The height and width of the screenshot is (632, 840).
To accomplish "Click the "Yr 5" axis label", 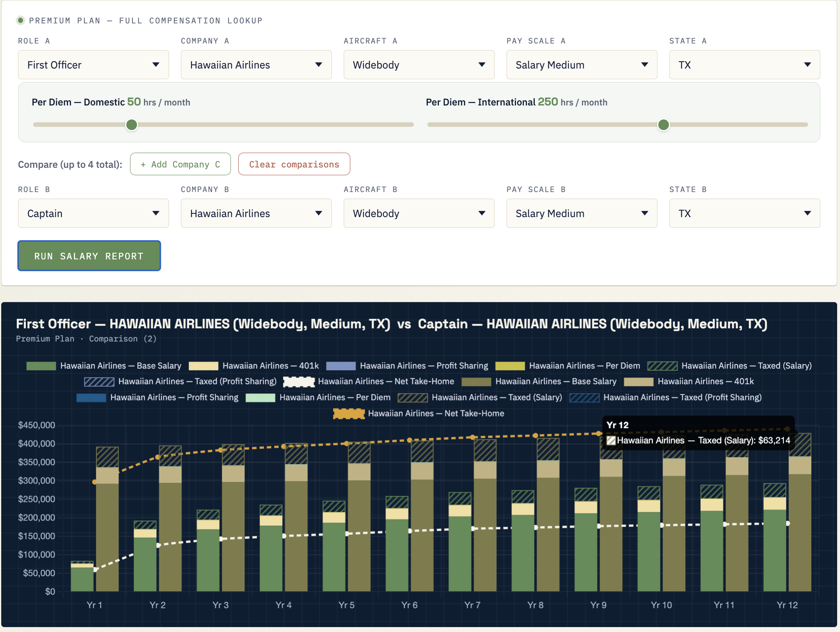I will point(347,605).
